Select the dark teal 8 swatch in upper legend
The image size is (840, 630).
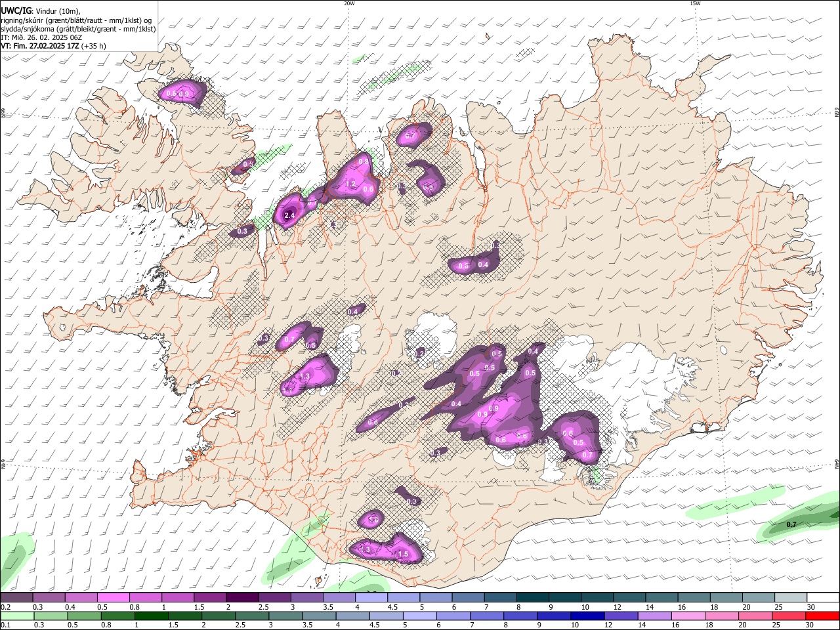click(x=533, y=598)
